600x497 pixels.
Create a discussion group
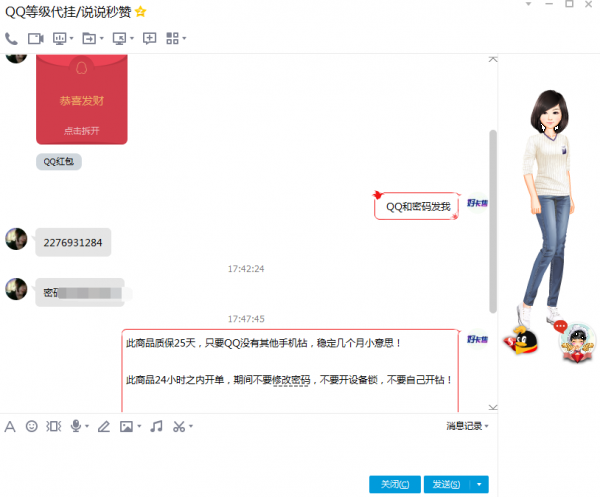click(149, 38)
